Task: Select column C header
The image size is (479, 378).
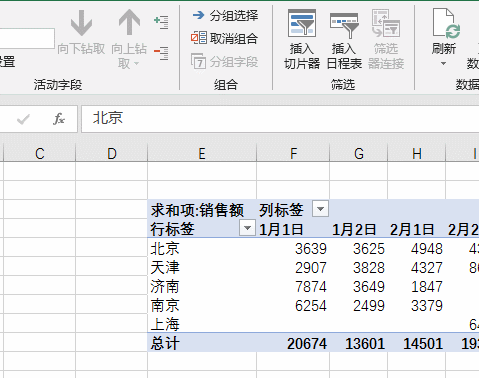Action: tap(40, 154)
